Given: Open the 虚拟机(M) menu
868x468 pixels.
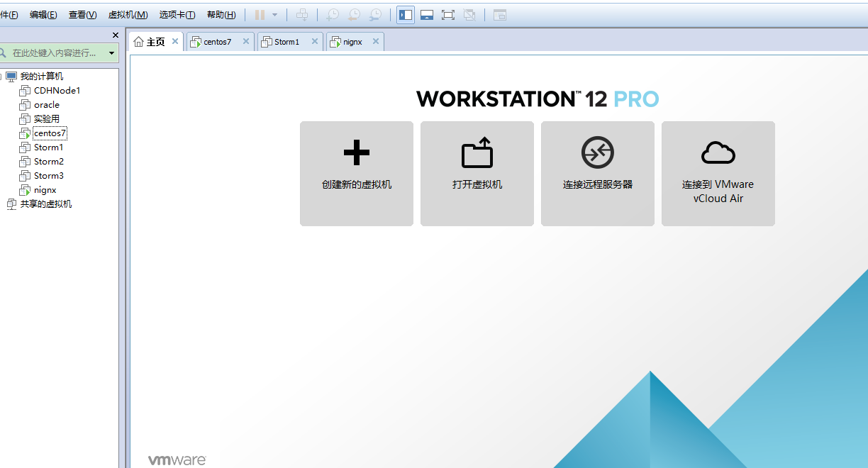Looking at the screenshot, I should pos(128,14).
